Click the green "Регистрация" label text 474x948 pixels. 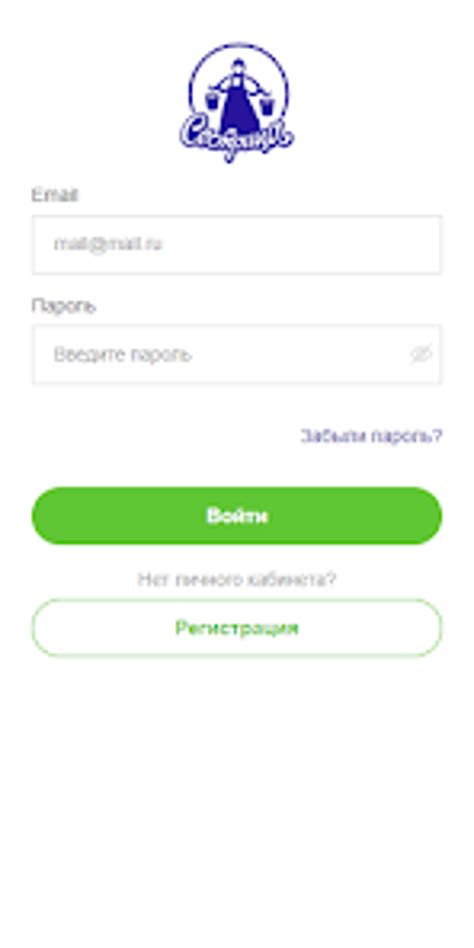(237, 628)
